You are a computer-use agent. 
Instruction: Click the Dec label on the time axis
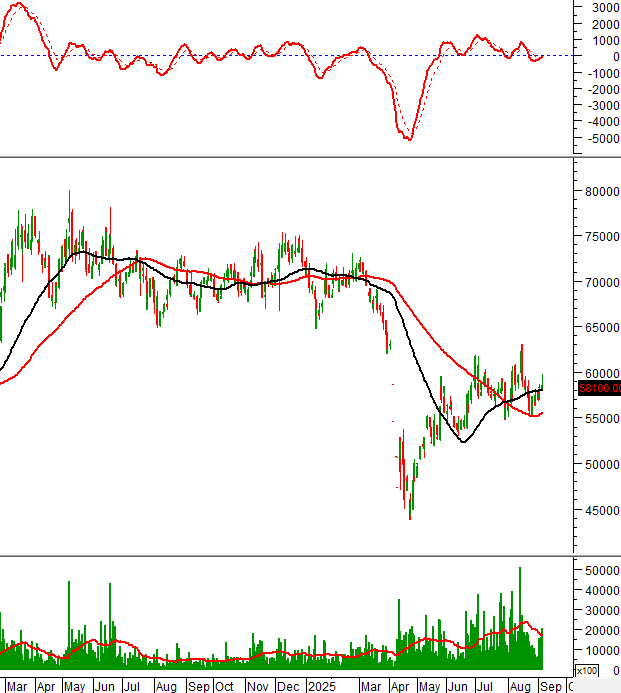(290, 687)
